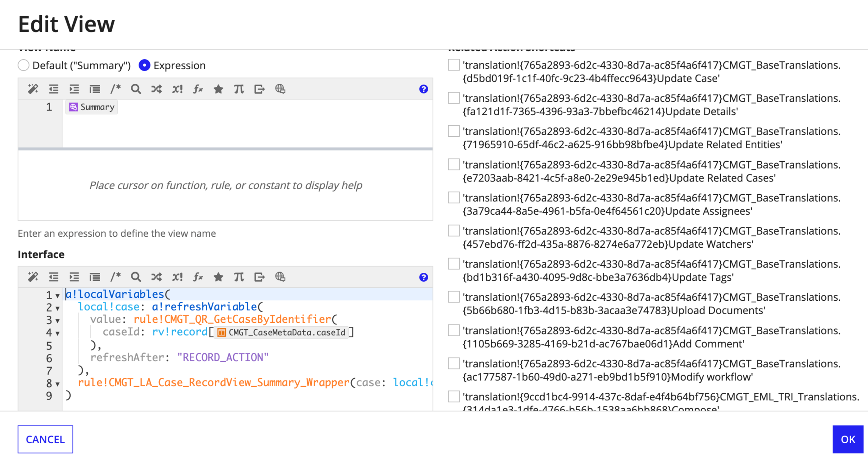
Task: Click the pi constant icon in View Name editor
Action: 239,89
